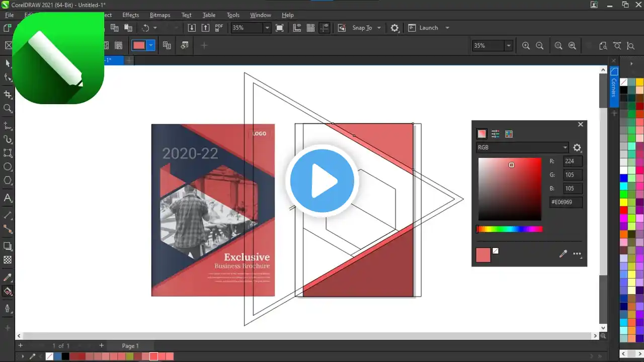Open the Effects menu
This screenshot has width=644, height=362.
[x=131, y=15]
